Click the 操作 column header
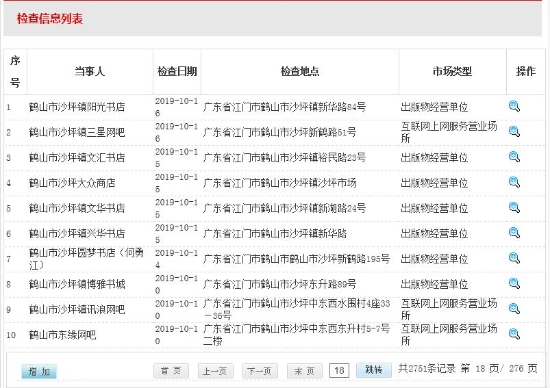Screen dimensions: 550x388 [x=525, y=72]
